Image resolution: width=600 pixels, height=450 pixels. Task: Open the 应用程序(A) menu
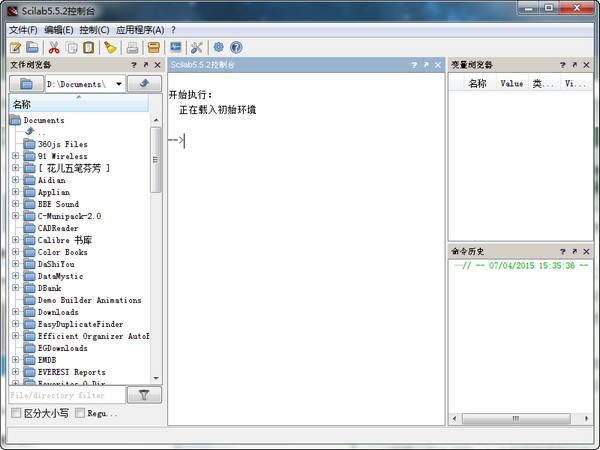pos(140,30)
